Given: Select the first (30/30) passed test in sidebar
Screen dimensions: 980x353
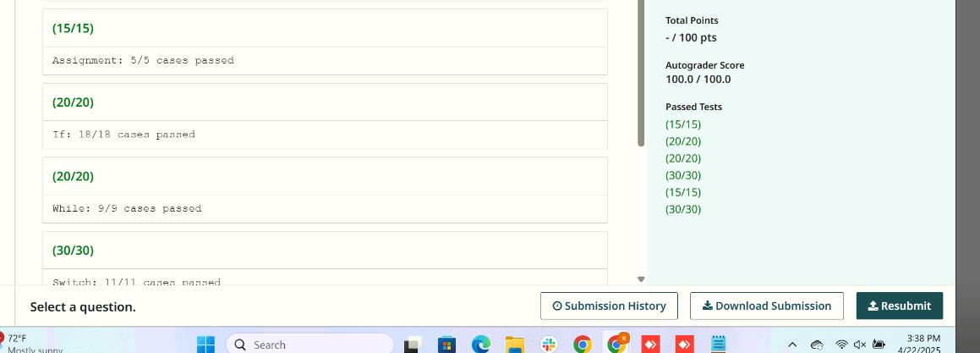Looking at the screenshot, I should click(x=683, y=175).
